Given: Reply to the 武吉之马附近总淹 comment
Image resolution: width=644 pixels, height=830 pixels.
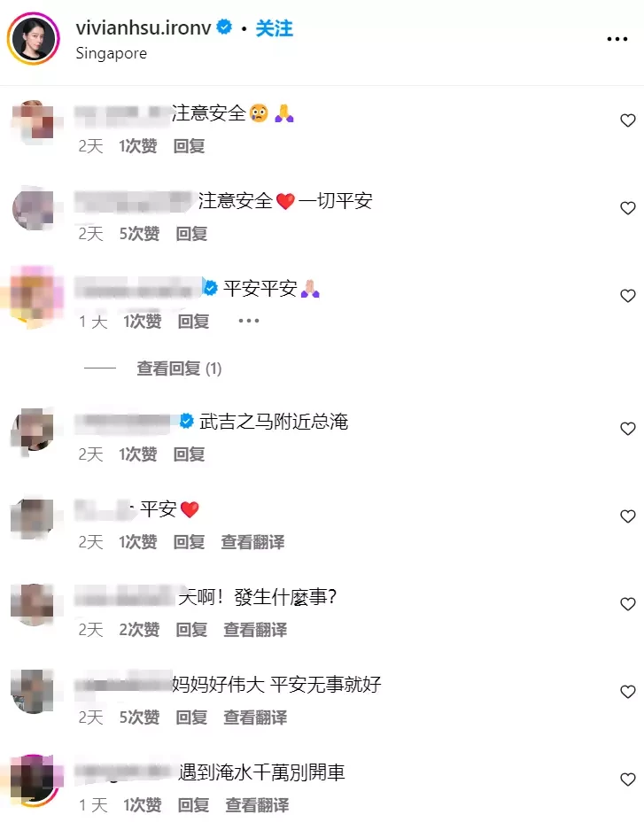Looking at the screenshot, I should (x=189, y=454).
